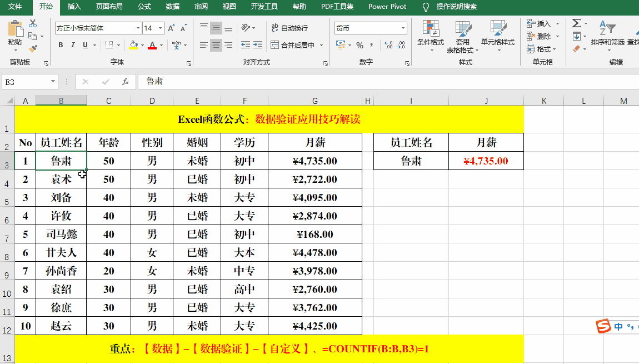Click the AutoSum sigma icon
The image size is (639, 364).
[x=577, y=23]
